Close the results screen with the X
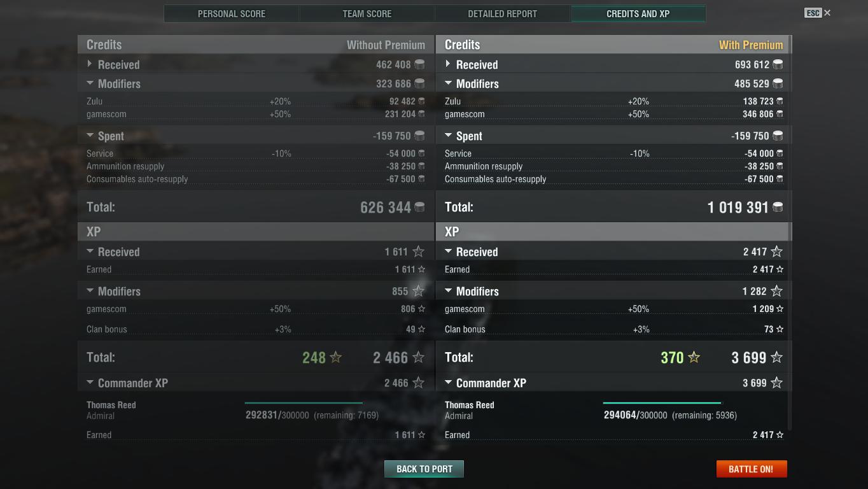 pos(827,13)
